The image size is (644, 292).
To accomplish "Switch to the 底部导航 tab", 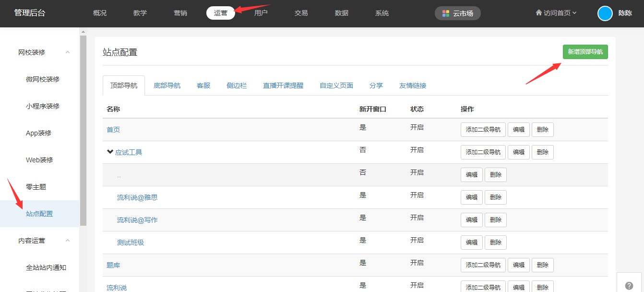I will [167, 85].
